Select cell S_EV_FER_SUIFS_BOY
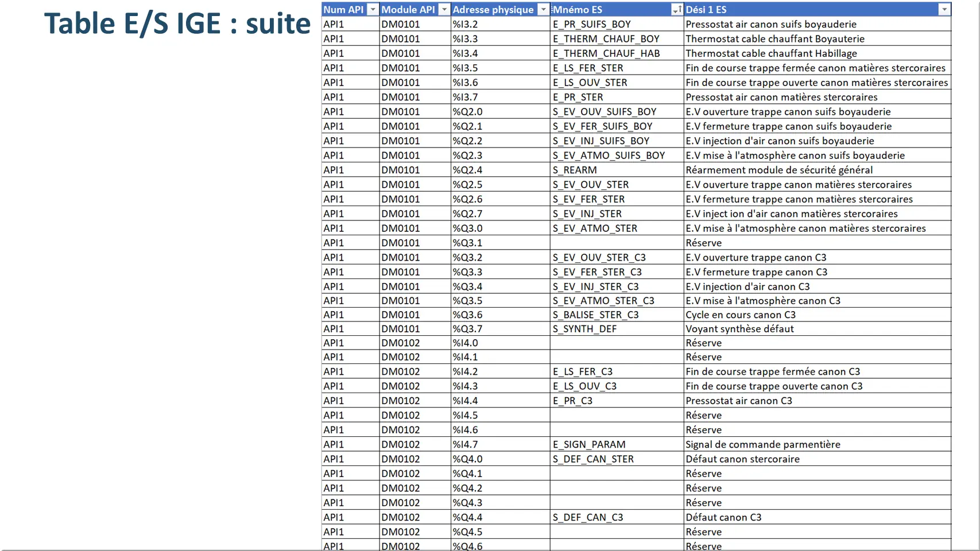 click(617, 126)
